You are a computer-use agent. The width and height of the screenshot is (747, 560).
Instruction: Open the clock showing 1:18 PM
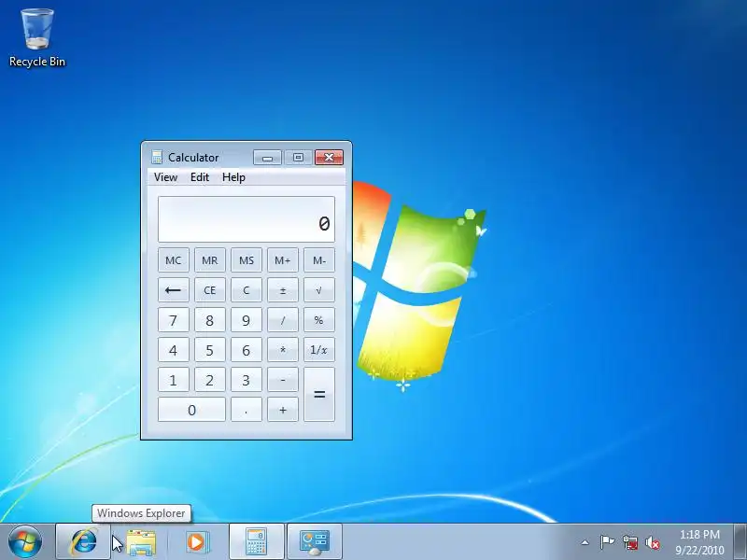click(699, 542)
